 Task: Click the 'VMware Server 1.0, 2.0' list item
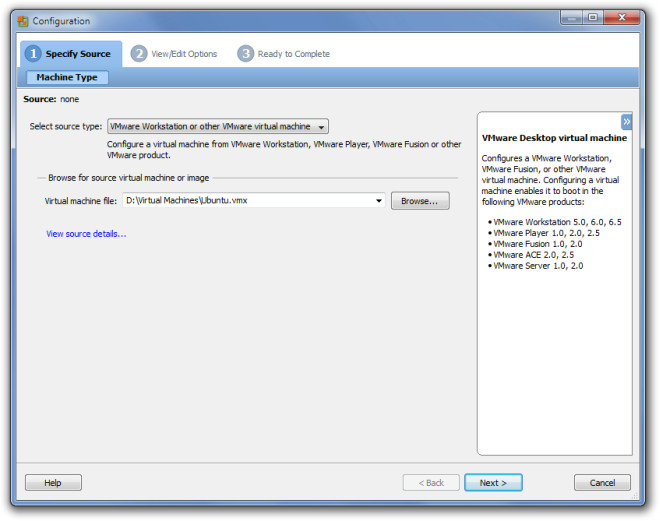click(538, 266)
